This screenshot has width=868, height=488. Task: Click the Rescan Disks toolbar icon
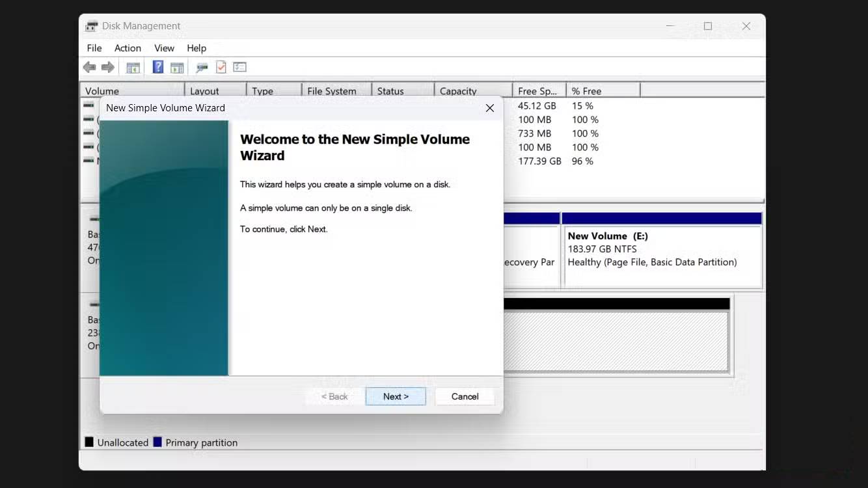pos(201,67)
